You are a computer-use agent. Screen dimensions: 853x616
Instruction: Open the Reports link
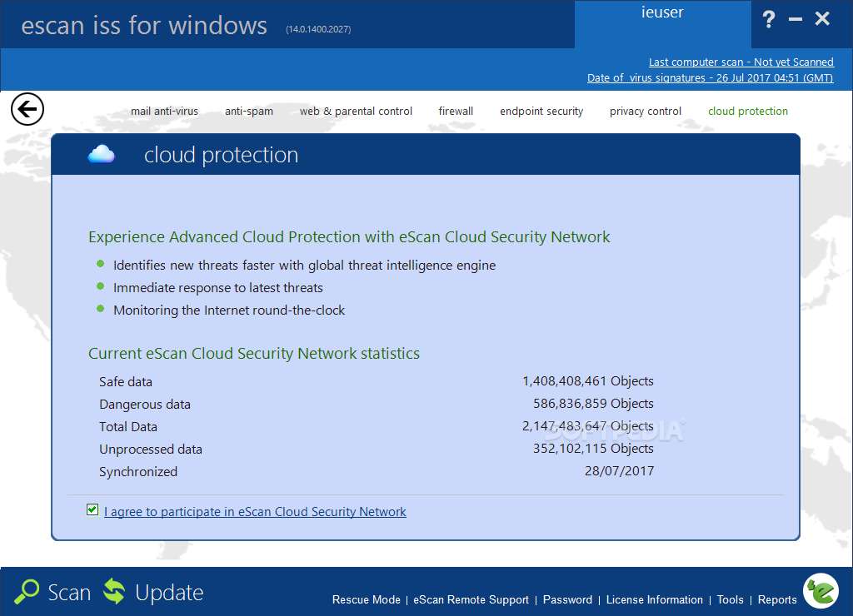coord(777,599)
